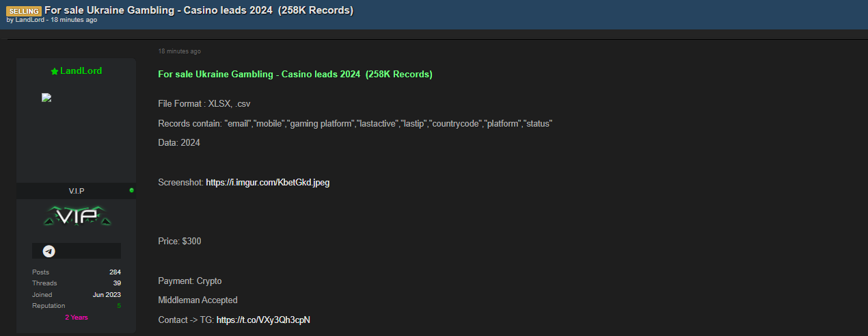Click the Joined date Jun 2023
This screenshot has width=868, height=336.
107,295
